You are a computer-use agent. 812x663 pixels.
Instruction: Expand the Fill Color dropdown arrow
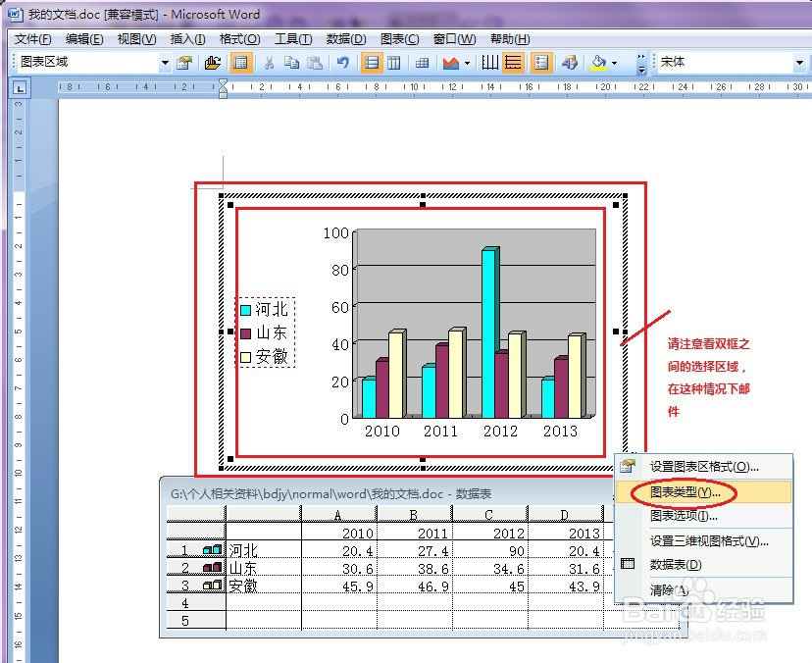pyautogui.click(x=615, y=63)
